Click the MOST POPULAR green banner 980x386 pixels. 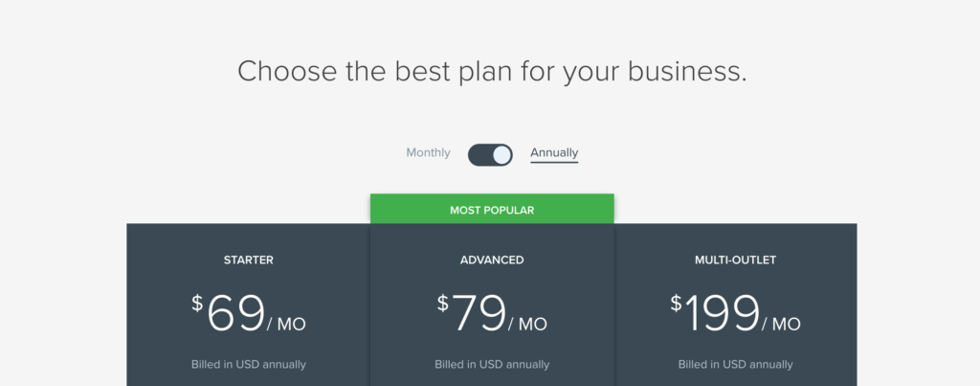(x=492, y=209)
